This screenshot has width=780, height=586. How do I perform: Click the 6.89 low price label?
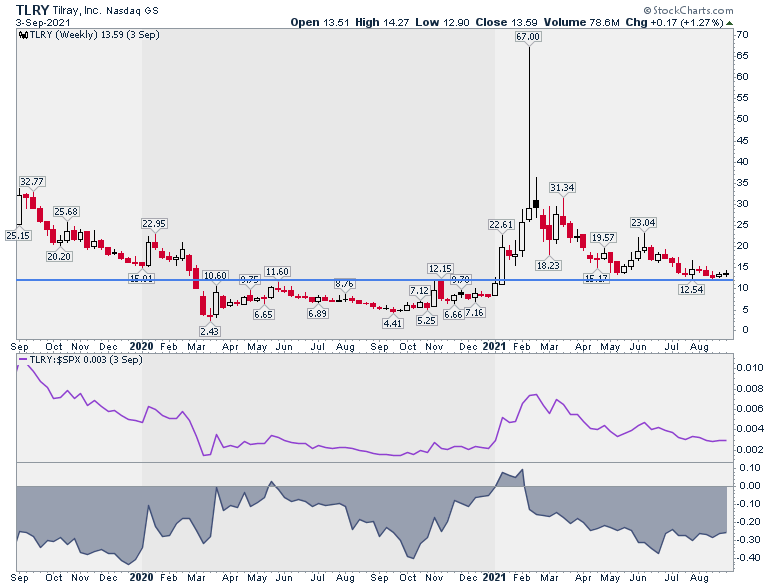tap(317, 313)
